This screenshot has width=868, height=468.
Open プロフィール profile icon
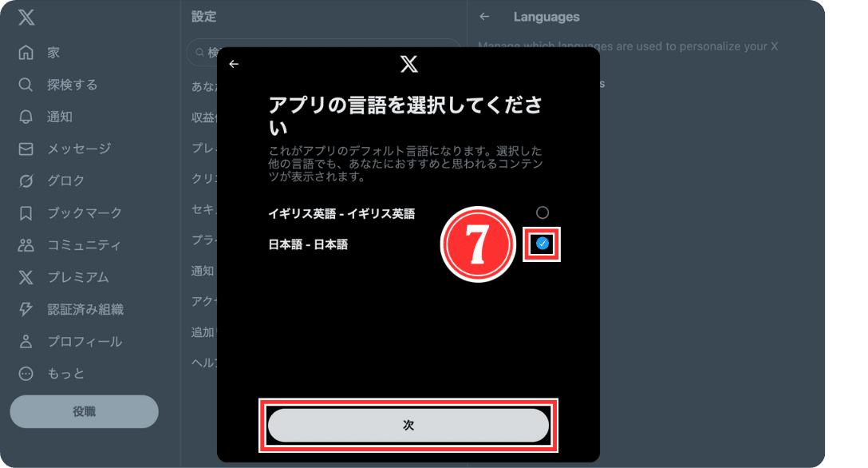tap(26, 341)
